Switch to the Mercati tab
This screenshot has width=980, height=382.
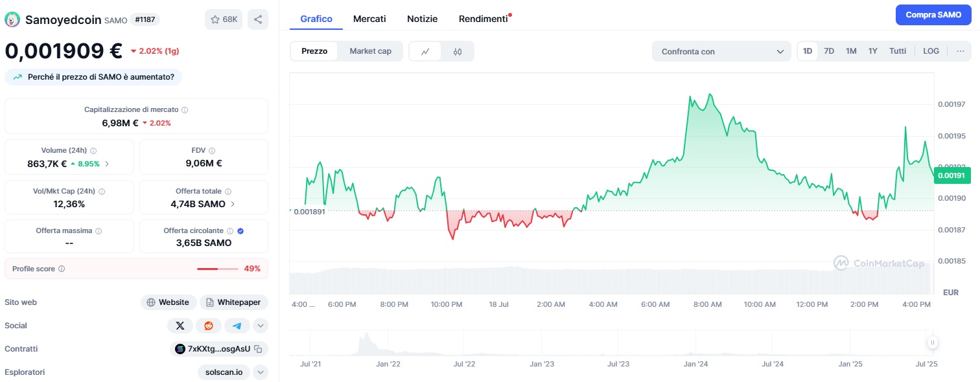pyautogui.click(x=369, y=18)
